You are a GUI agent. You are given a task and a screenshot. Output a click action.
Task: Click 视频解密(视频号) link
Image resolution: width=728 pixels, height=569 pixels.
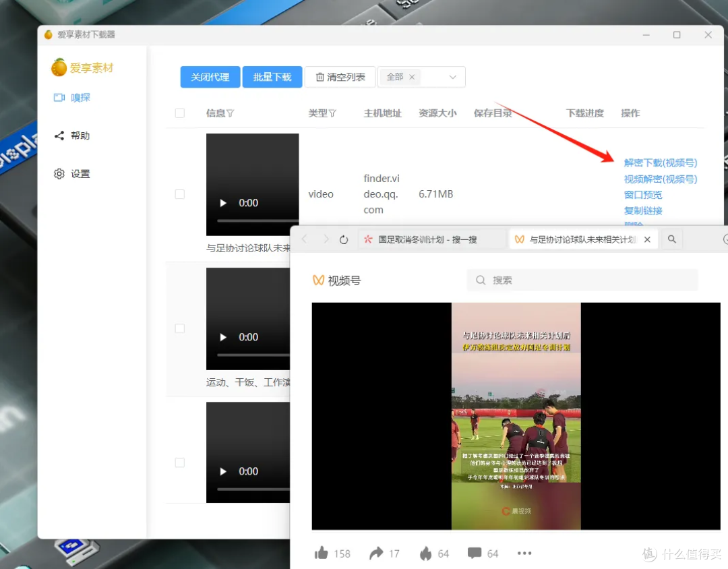coord(661,179)
